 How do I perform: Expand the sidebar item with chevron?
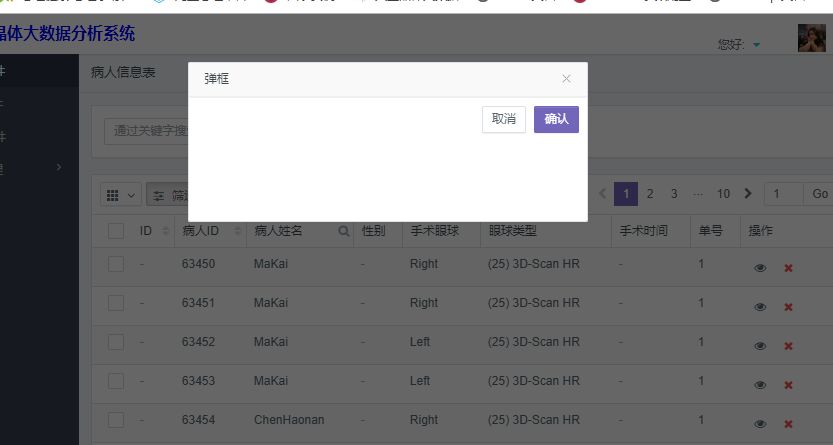(x=59, y=167)
